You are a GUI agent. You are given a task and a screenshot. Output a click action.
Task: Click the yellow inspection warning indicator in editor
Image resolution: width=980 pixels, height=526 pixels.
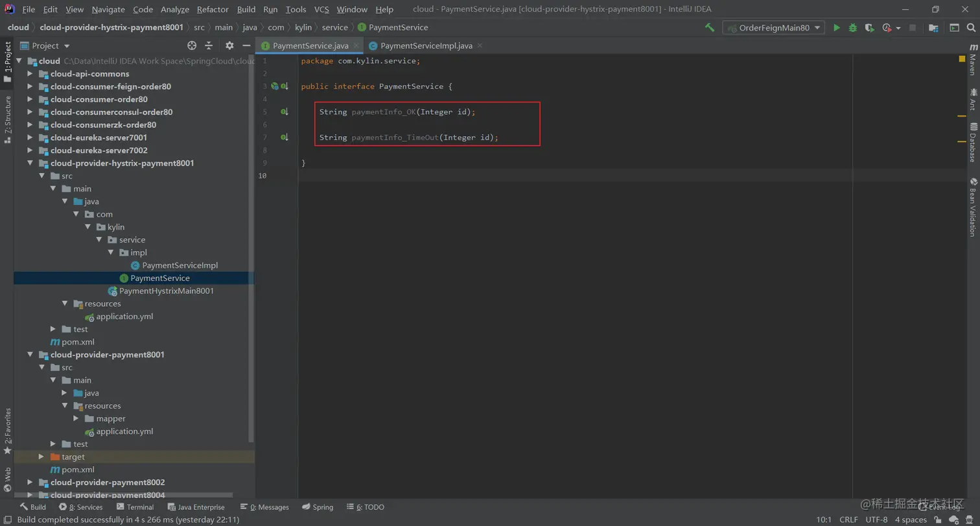(962, 59)
